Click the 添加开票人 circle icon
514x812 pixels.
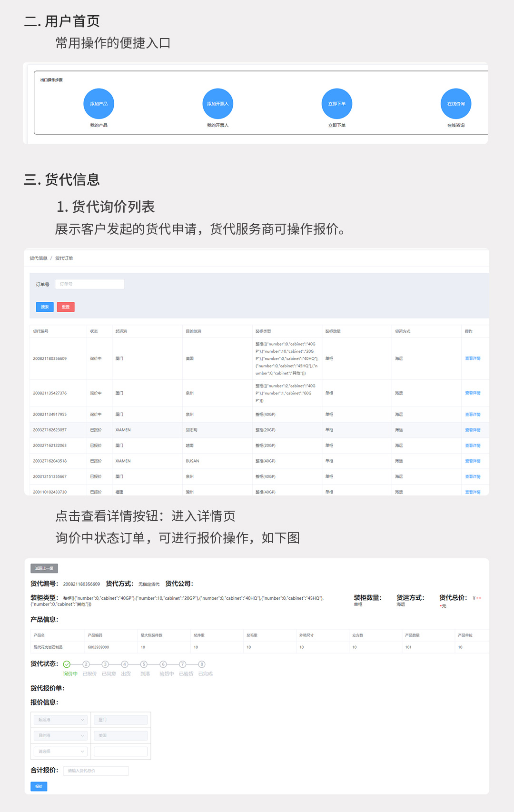click(217, 104)
